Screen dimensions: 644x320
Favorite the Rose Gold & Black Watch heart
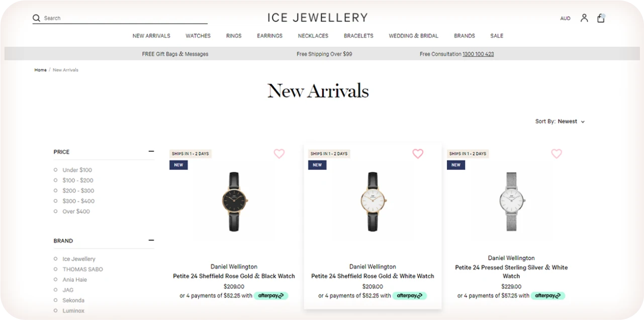tap(279, 154)
